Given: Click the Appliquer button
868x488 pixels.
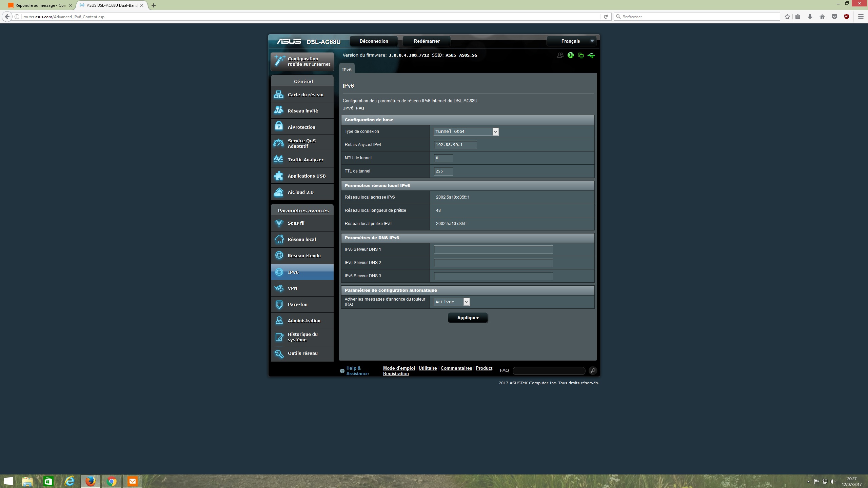Looking at the screenshot, I should tap(468, 318).
